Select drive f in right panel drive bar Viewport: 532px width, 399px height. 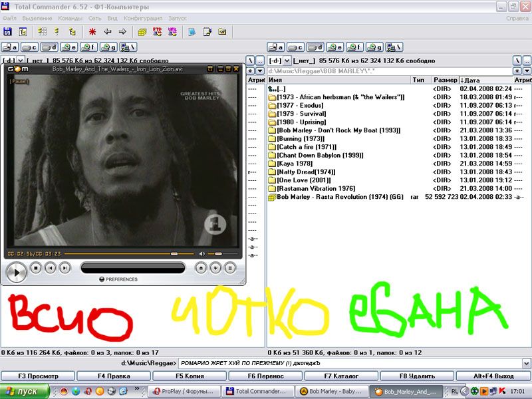click(355, 47)
